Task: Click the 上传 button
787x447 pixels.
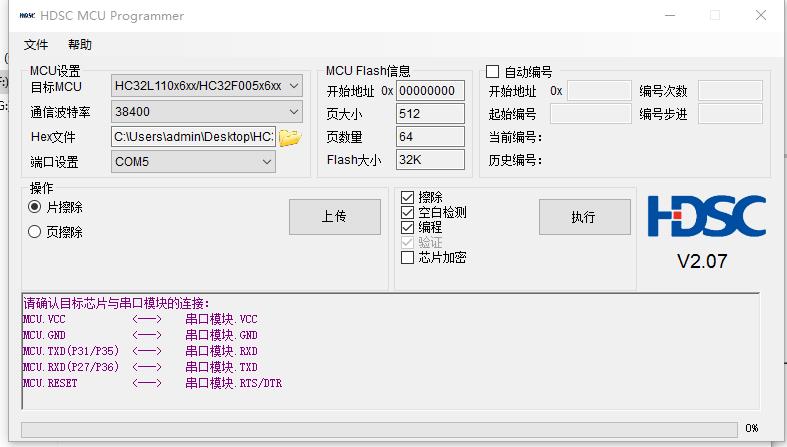Action: [x=335, y=217]
